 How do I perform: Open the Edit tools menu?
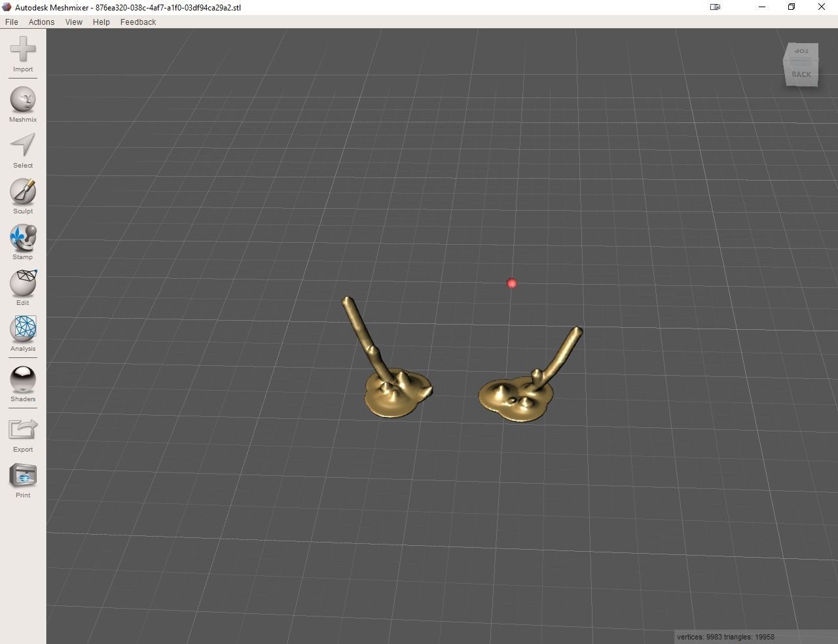click(x=23, y=288)
